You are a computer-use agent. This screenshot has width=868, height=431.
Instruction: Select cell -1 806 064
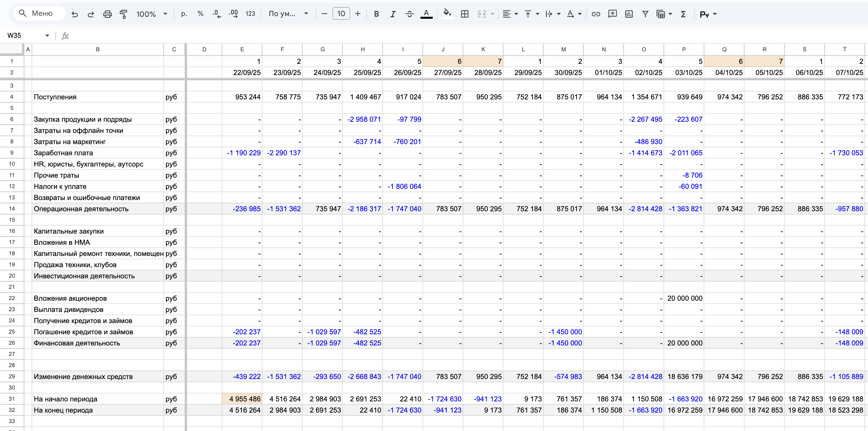point(403,187)
